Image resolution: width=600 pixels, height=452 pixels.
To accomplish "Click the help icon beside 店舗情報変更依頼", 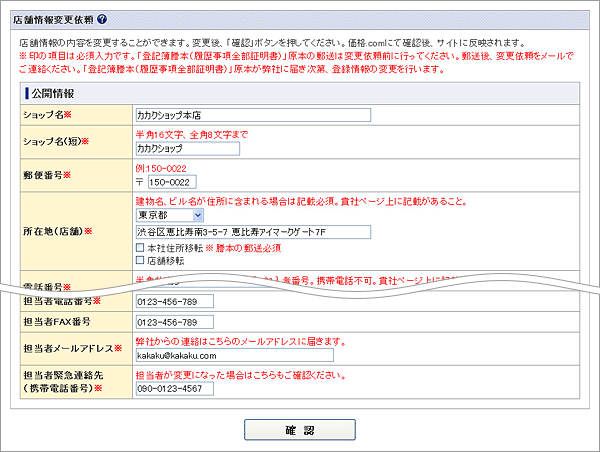I will tap(102, 19).
